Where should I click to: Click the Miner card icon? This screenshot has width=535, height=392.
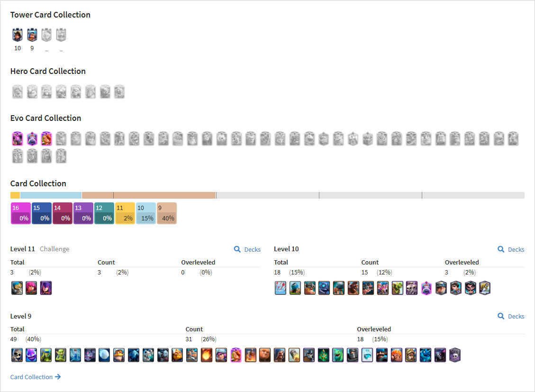441,288
